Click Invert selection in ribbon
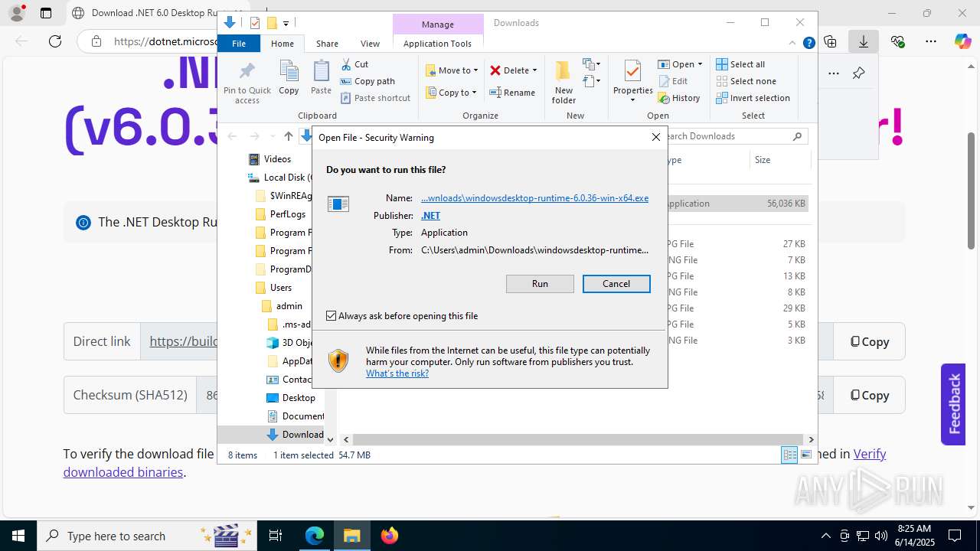 (x=753, y=98)
